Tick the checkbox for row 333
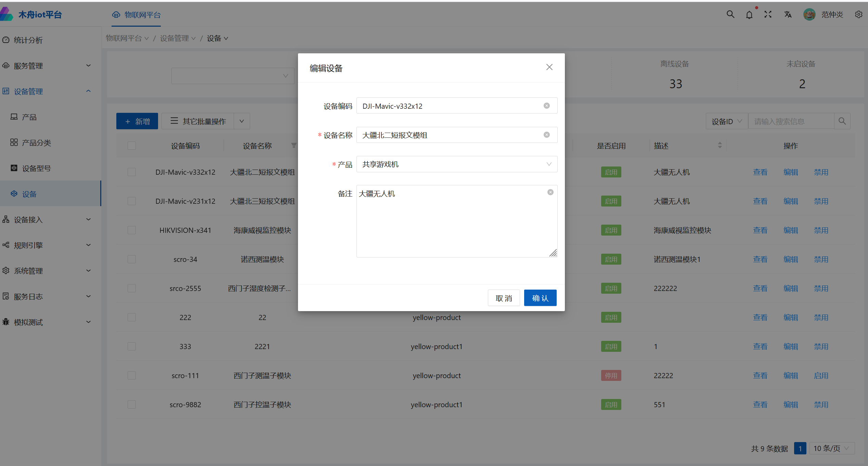 pyautogui.click(x=131, y=346)
